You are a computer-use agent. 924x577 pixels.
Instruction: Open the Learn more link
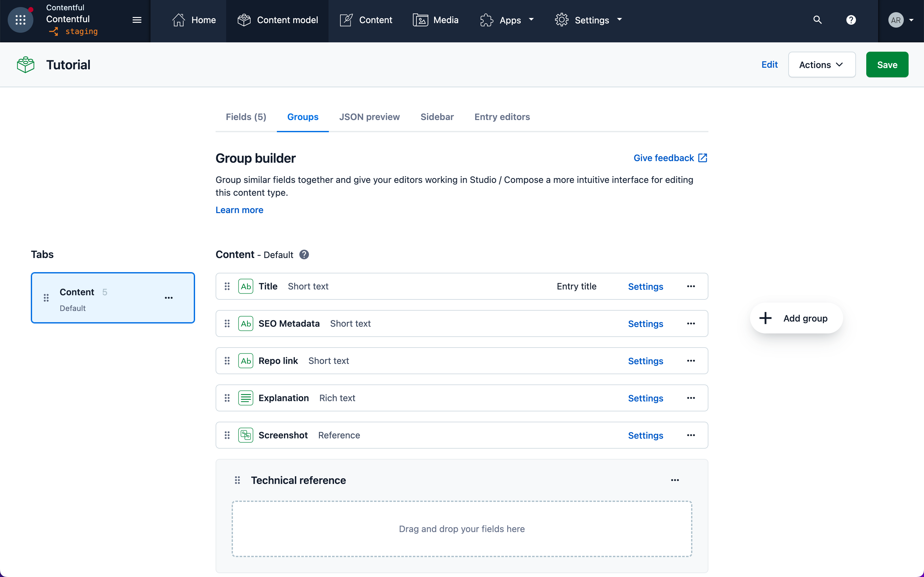click(239, 210)
